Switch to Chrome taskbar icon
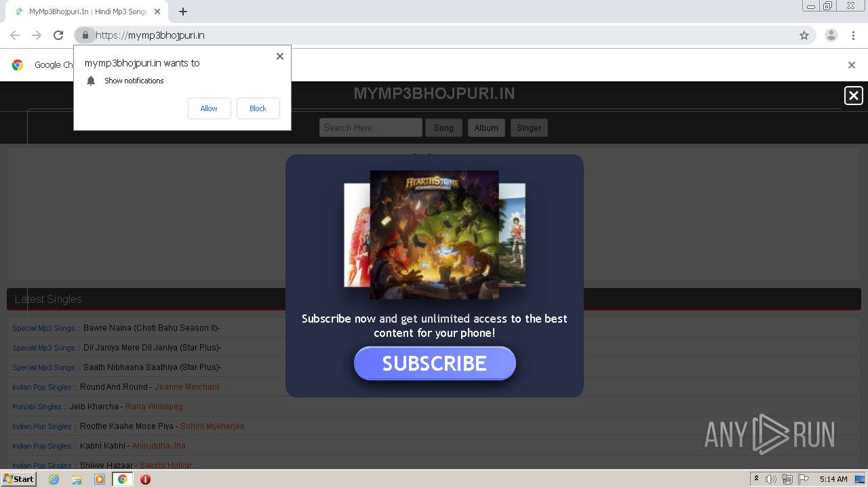 click(123, 479)
